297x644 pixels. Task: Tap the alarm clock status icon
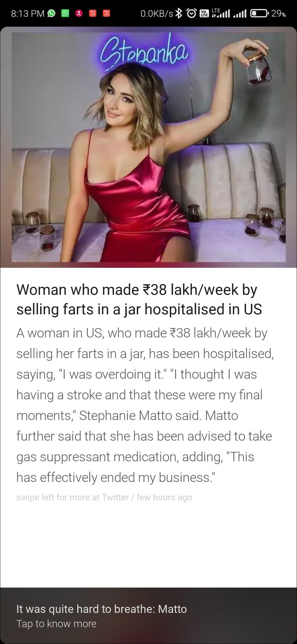click(191, 14)
